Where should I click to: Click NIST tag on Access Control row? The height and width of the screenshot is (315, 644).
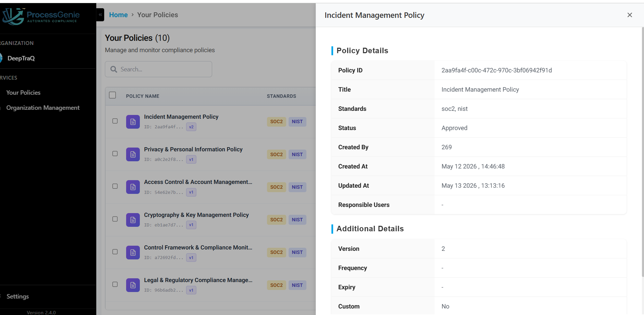tap(297, 187)
